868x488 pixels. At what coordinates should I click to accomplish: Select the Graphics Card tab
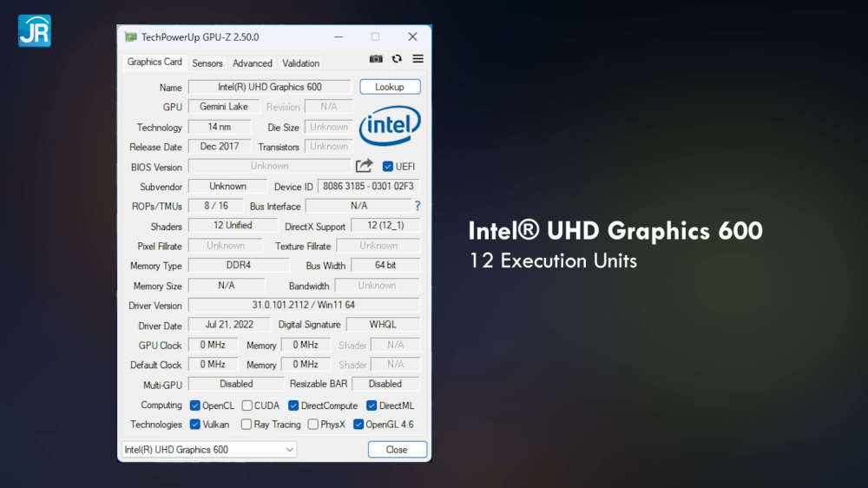click(x=155, y=62)
